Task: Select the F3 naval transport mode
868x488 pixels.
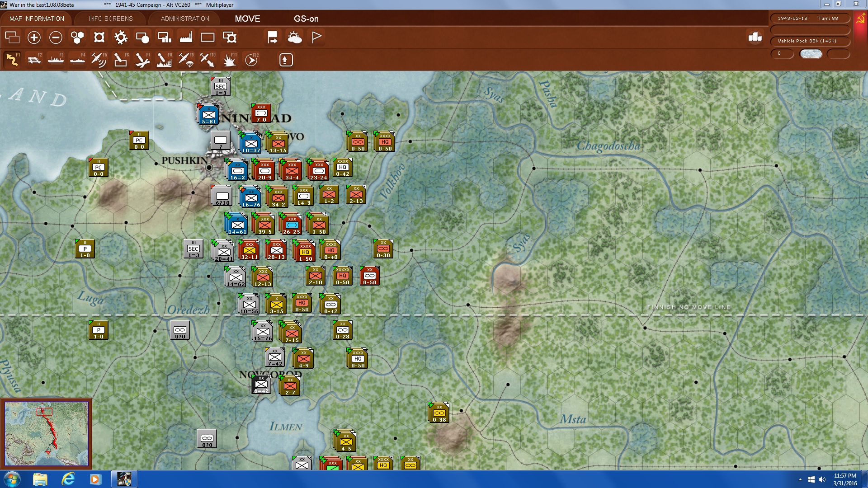Action: pos(55,59)
